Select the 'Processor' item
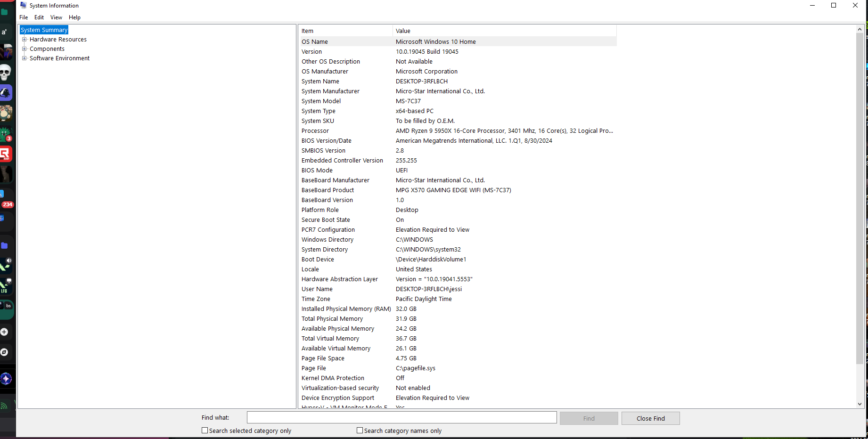 click(x=315, y=131)
